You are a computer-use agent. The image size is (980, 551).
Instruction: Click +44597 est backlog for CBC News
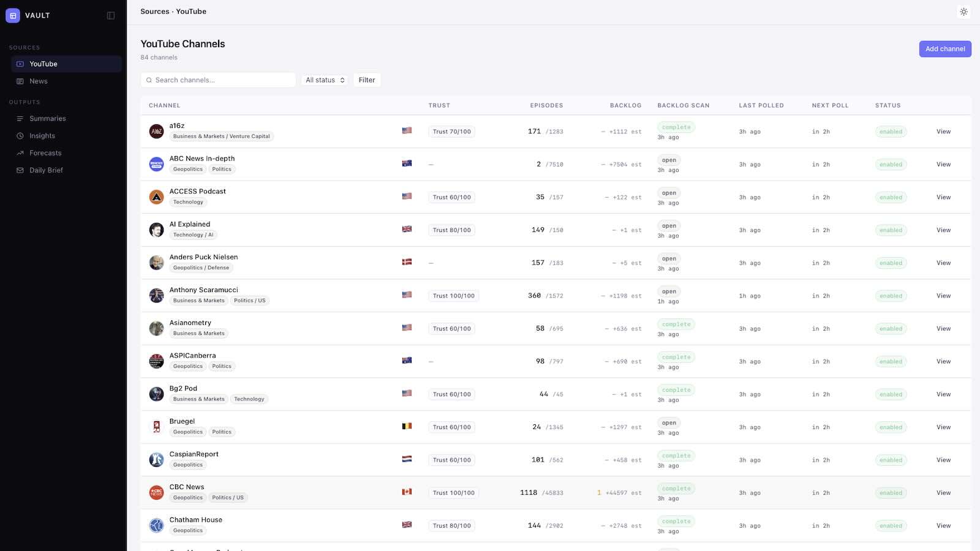tap(624, 493)
